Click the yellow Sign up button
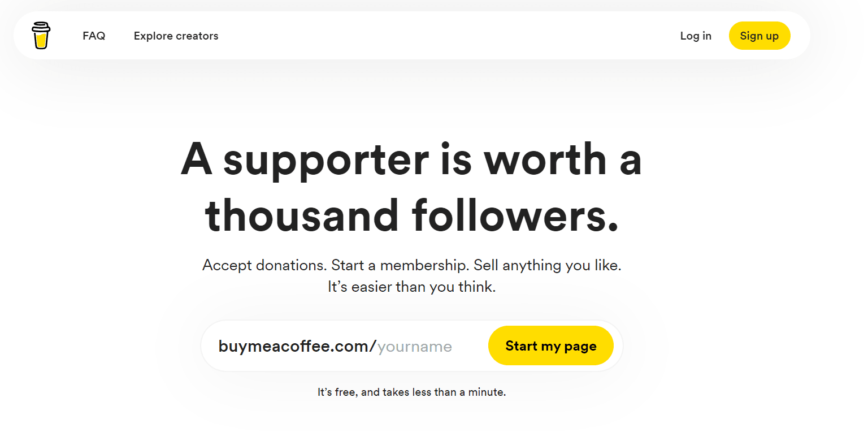Screen dimensions: 868x445 coord(759,36)
